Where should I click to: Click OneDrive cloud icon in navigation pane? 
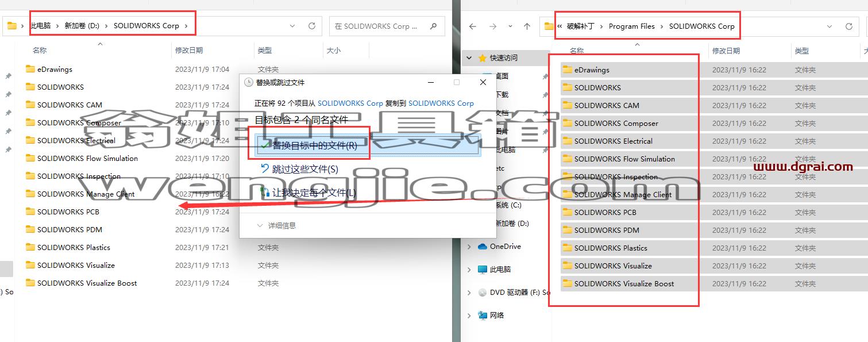(483, 247)
